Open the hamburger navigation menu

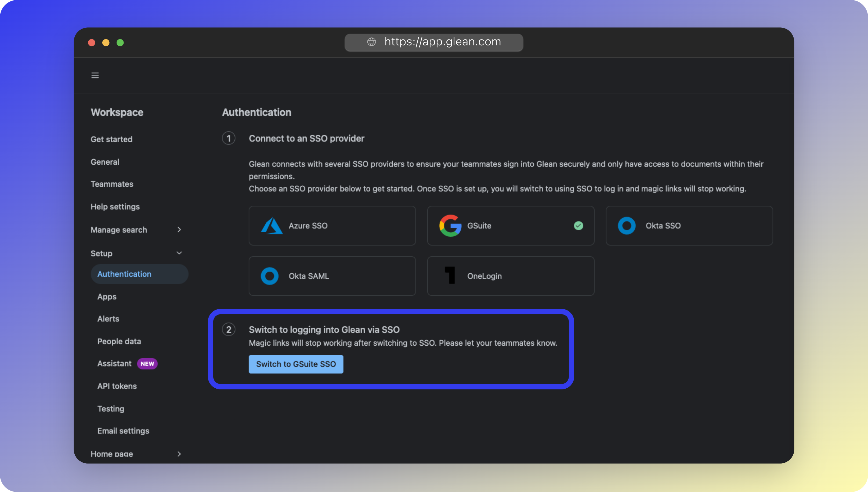tap(95, 75)
